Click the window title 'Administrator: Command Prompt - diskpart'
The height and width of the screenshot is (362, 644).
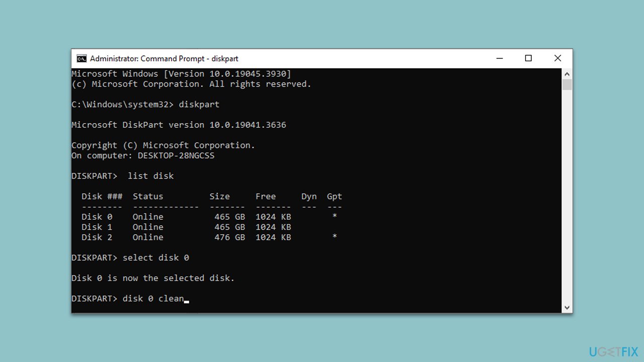tap(164, 58)
